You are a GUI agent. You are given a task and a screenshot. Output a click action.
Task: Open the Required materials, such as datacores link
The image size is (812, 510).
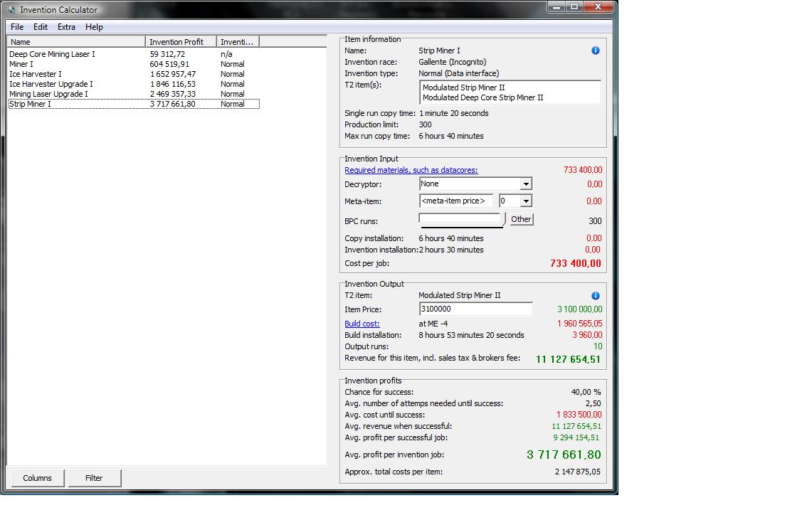[411, 170]
